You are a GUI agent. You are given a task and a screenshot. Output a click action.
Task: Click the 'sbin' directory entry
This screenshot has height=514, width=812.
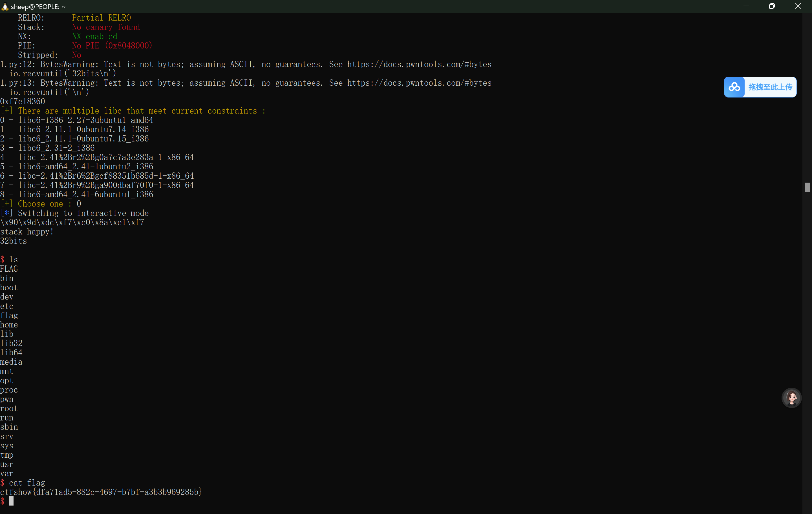pyautogui.click(x=9, y=427)
